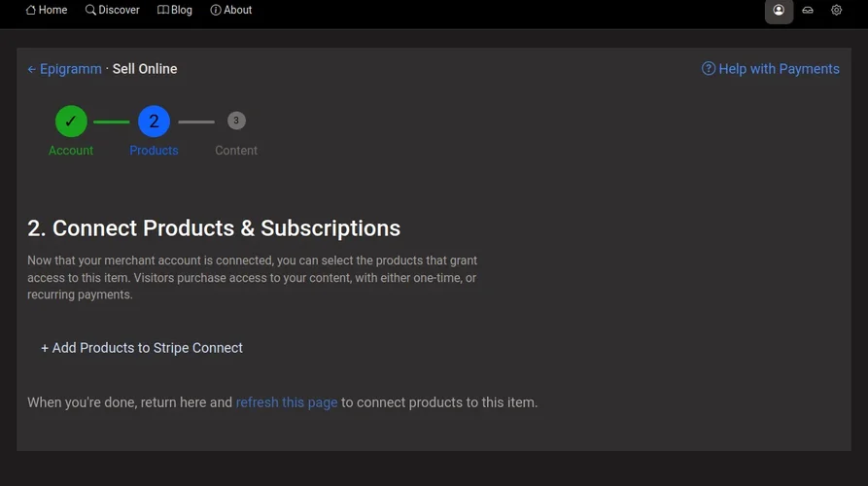
Task: Click the Content step label
Action: 236,151
